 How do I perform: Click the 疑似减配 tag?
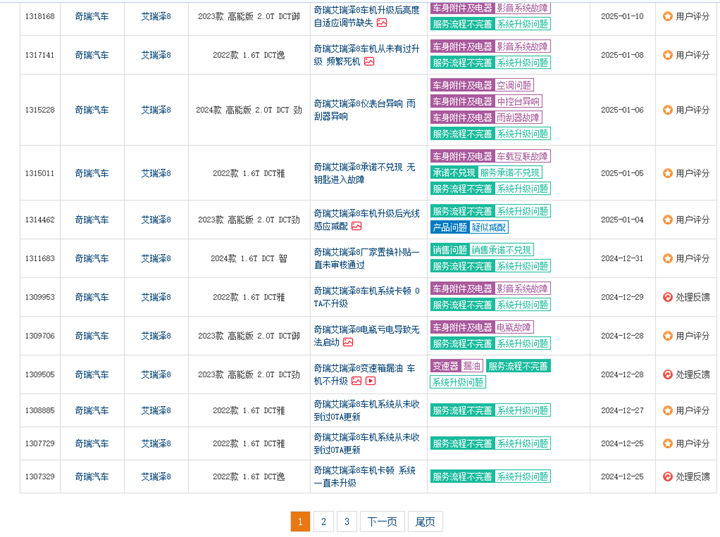(489, 227)
